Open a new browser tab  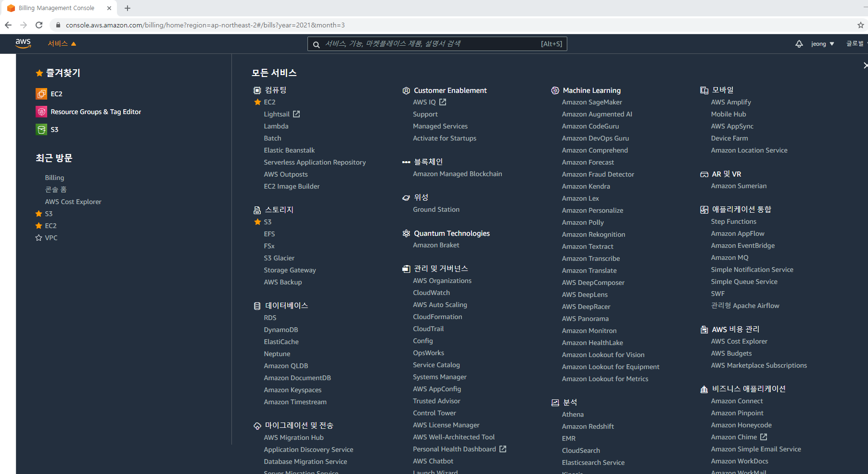(x=128, y=8)
